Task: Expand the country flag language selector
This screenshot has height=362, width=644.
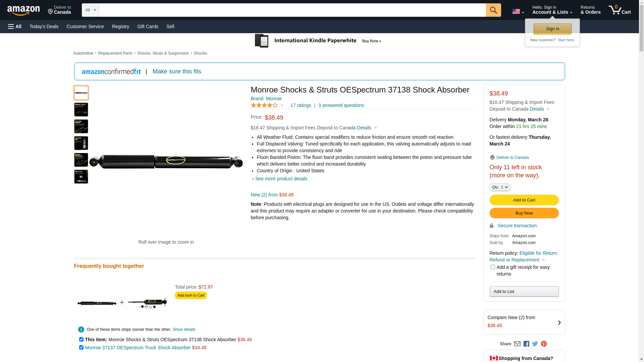Action: [518, 11]
